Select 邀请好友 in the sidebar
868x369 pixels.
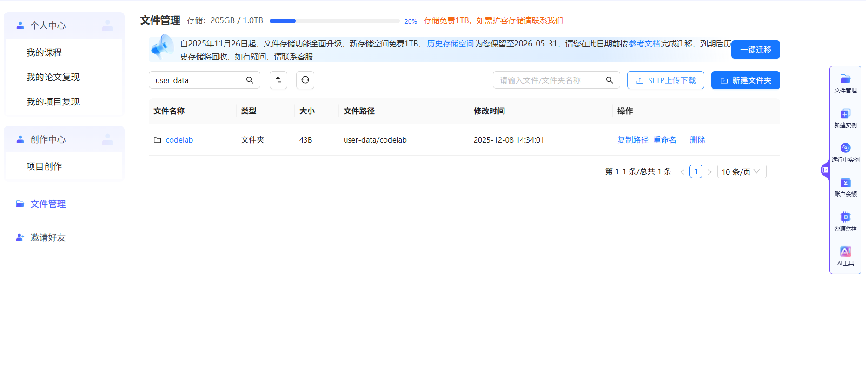[48, 237]
